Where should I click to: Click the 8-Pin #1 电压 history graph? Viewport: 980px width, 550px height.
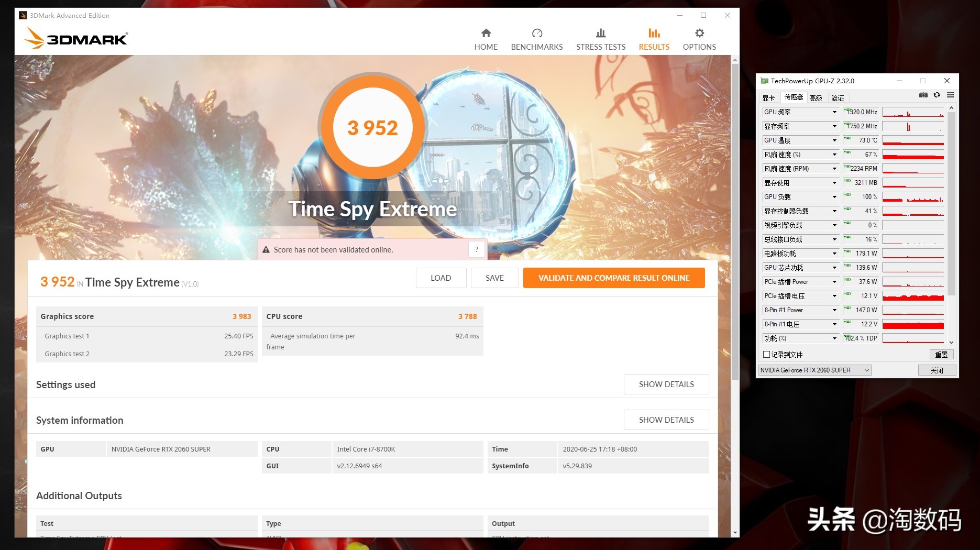(x=913, y=324)
